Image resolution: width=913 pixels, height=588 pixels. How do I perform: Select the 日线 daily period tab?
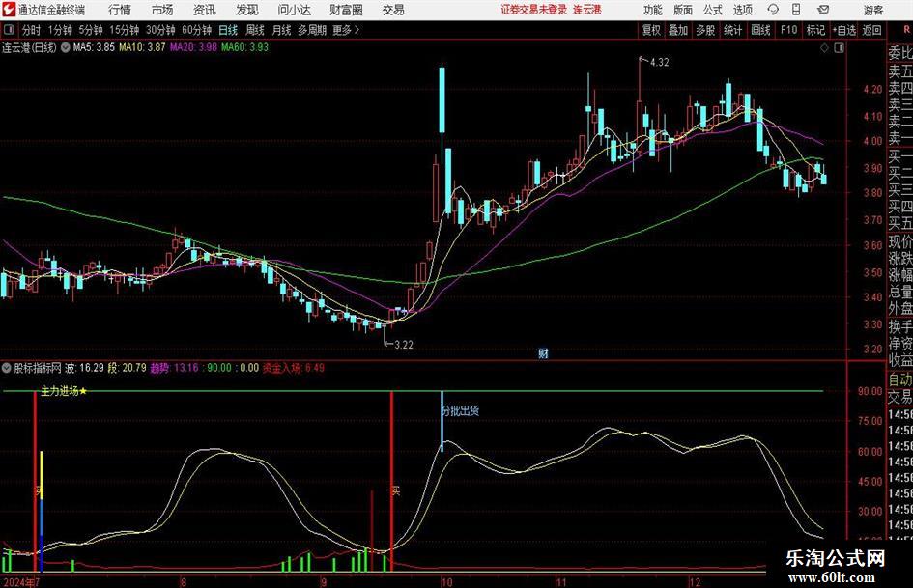pos(228,30)
